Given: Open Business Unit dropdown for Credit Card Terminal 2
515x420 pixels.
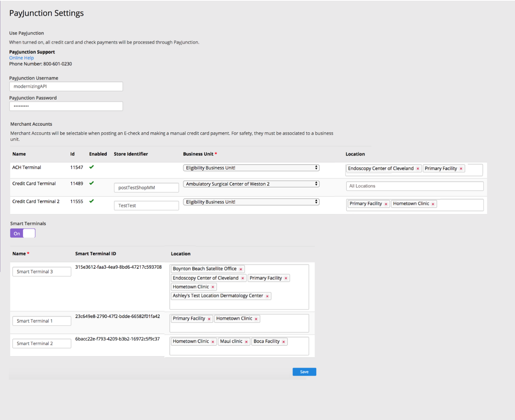Looking at the screenshot, I should pos(251,202).
